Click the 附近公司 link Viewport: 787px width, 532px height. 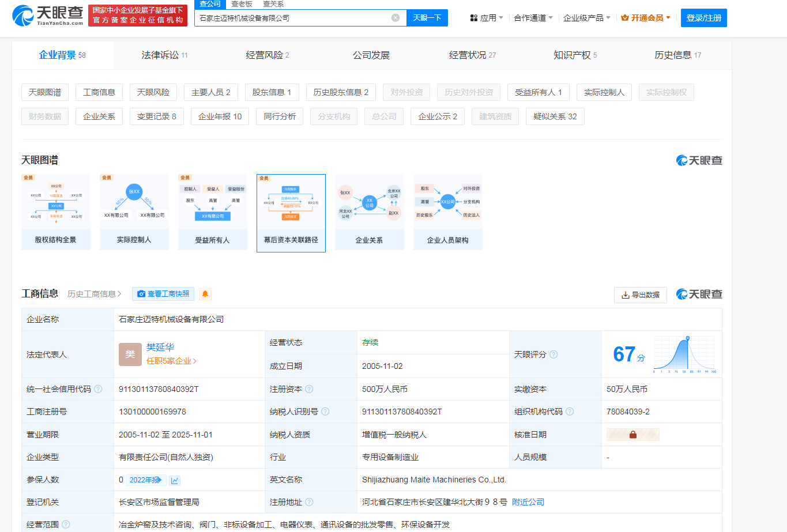click(528, 502)
